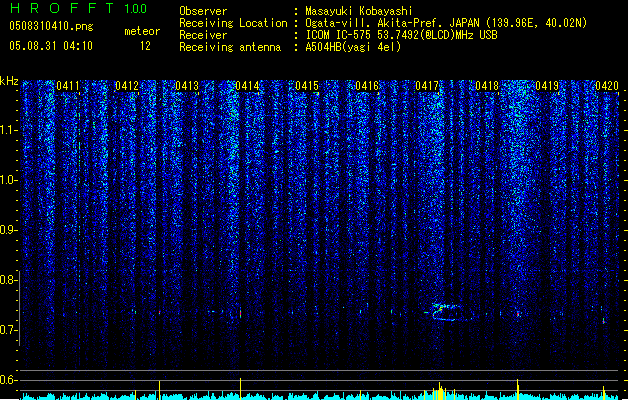This screenshot has height=400, width=629.
Task: Click the 0.8 kHz axis tick label
Action: pyautogui.click(x=8, y=280)
